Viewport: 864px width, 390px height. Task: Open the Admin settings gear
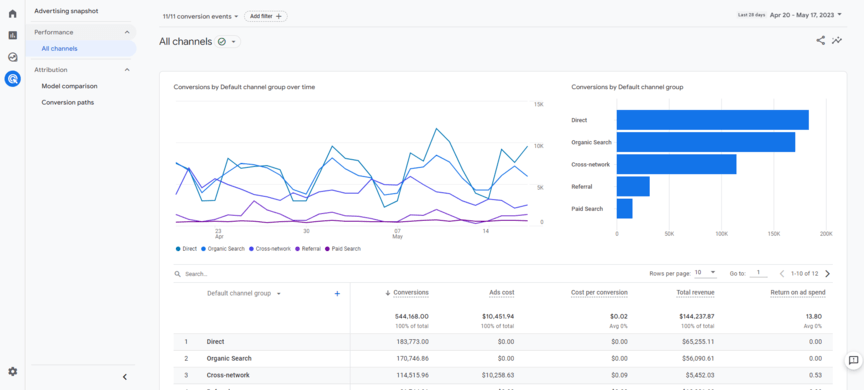(x=12, y=371)
